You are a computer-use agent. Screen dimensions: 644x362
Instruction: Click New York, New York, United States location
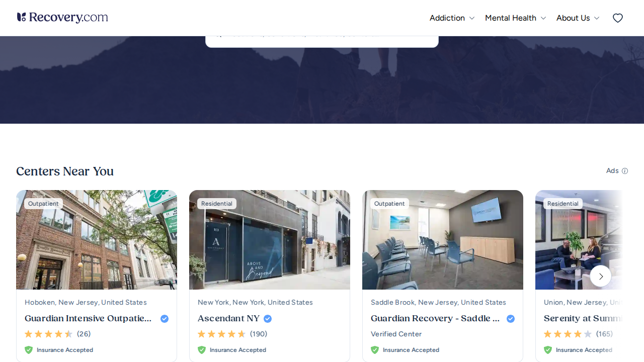tap(255, 302)
